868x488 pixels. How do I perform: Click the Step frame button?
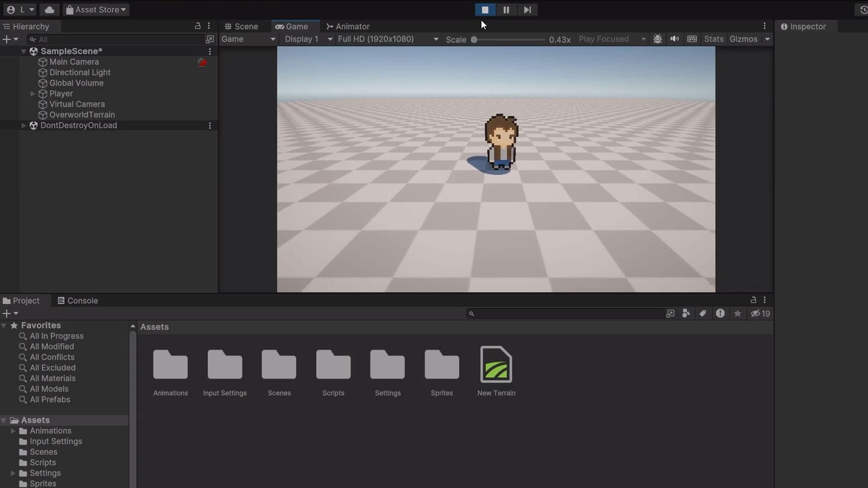pos(527,10)
